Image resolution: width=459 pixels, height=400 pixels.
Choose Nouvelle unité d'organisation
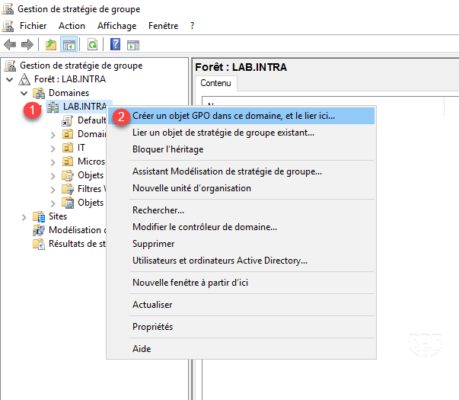tap(241, 188)
